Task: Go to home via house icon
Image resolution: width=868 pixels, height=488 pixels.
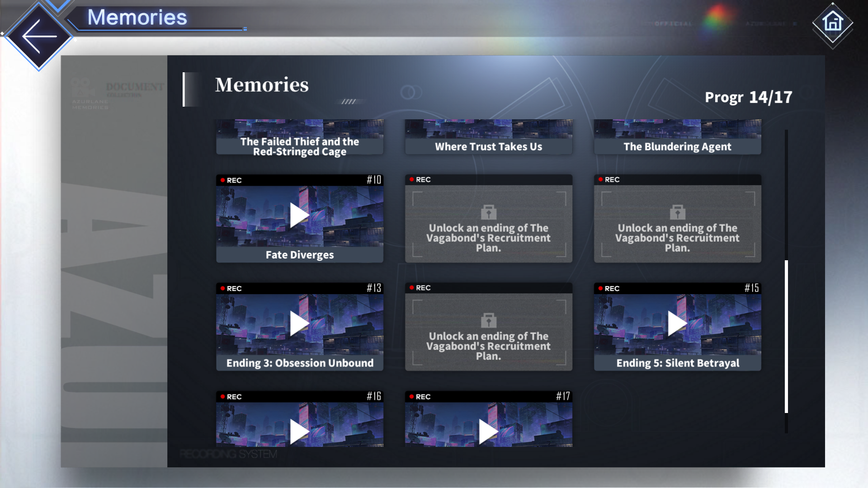Action: pos(833,22)
